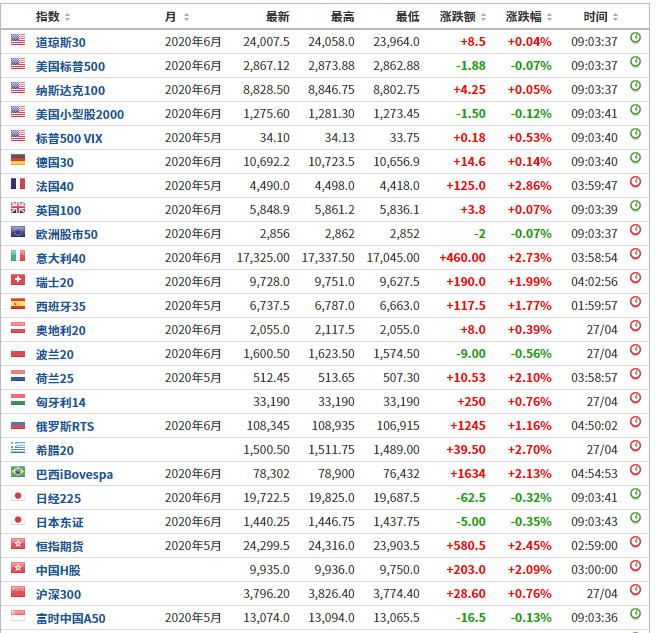Image resolution: width=656 pixels, height=633 pixels.
Task: Click the clock icon in the 美国标普500 row
Action: (635, 62)
